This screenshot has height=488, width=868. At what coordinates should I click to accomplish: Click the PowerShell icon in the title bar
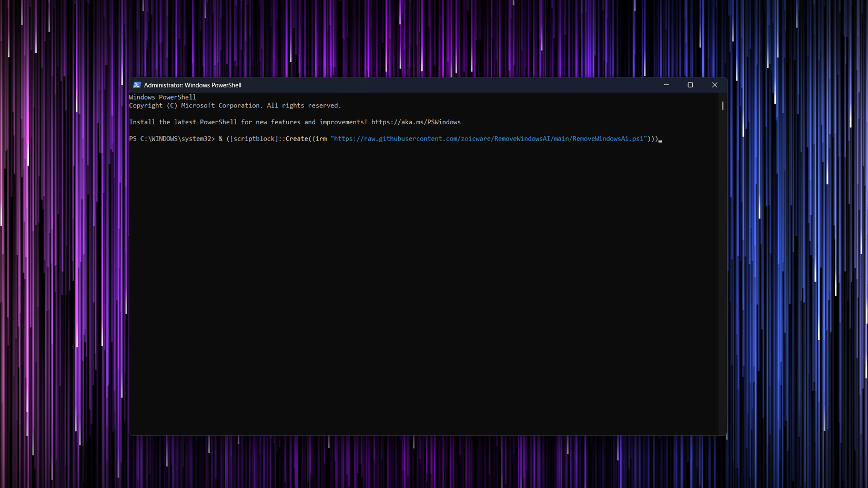coord(137,85)
